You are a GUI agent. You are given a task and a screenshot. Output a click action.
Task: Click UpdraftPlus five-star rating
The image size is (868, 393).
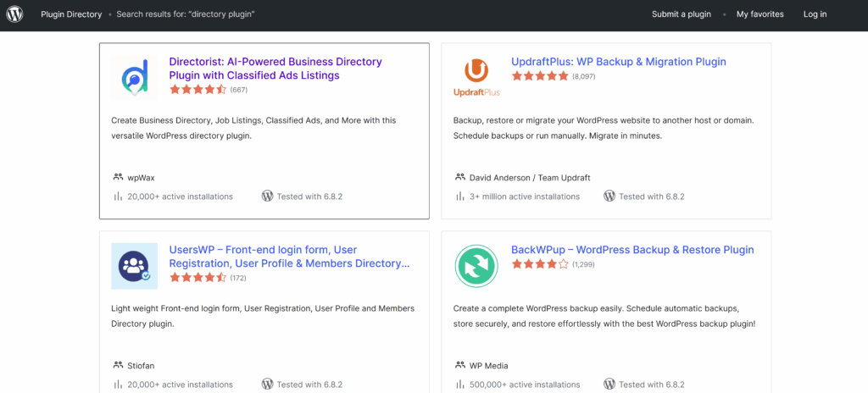[540, 76]
